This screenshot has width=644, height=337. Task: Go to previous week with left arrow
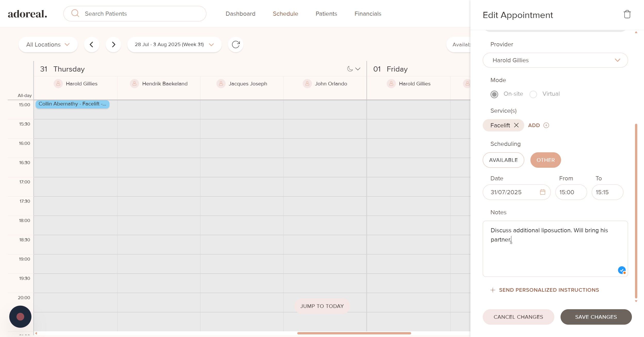(91, 45)
